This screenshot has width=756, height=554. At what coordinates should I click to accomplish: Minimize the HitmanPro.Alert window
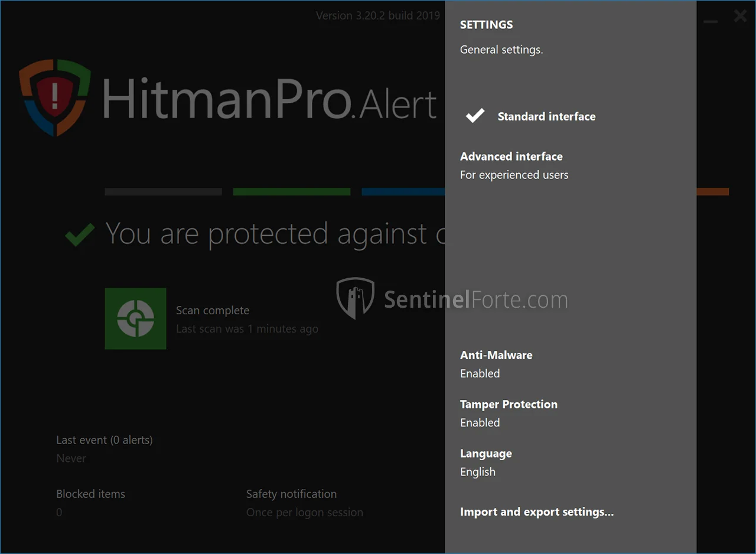[x=711, y=21]
